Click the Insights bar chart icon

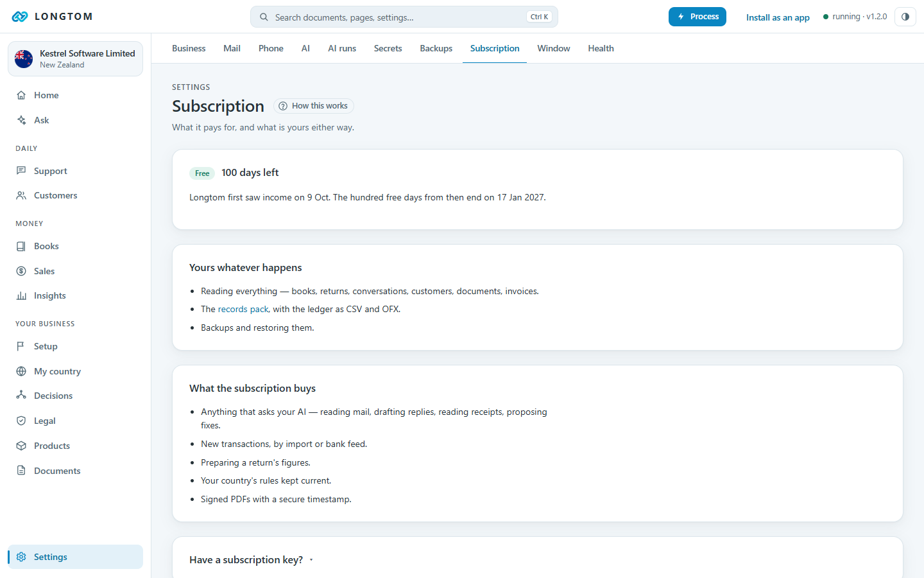(x=21, y=295)
